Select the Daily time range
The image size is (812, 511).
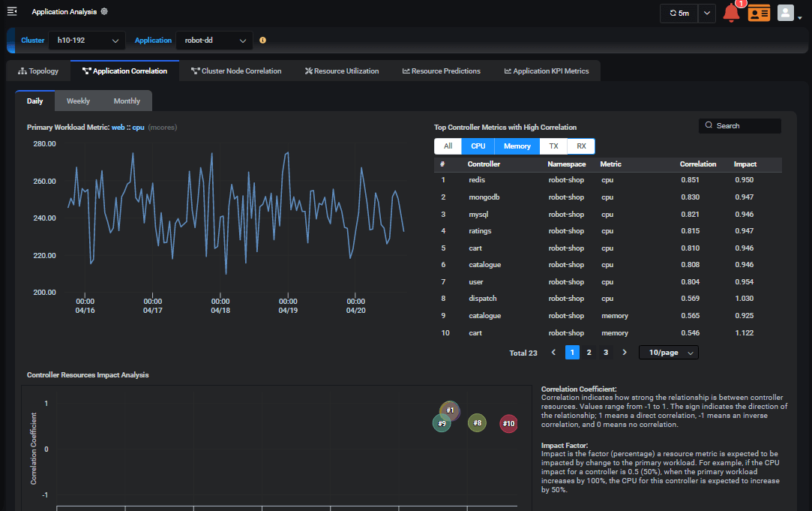coord(34,101)
